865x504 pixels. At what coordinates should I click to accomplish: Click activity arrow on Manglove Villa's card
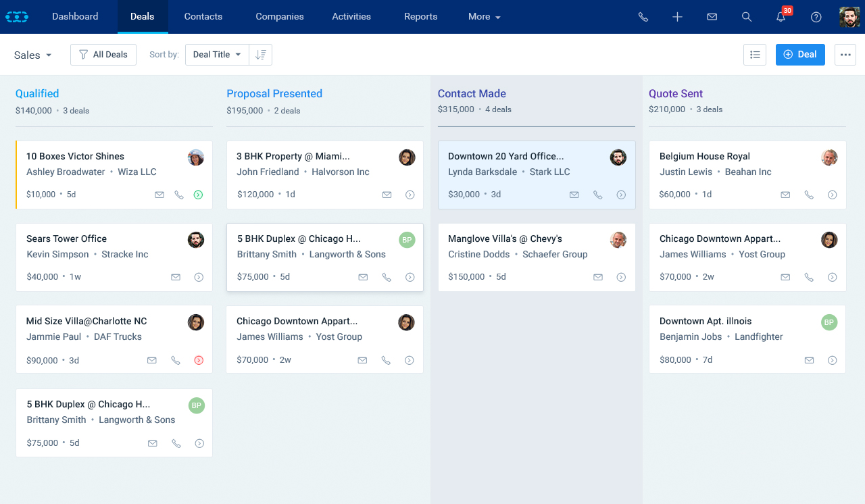(x=621, y=277)
